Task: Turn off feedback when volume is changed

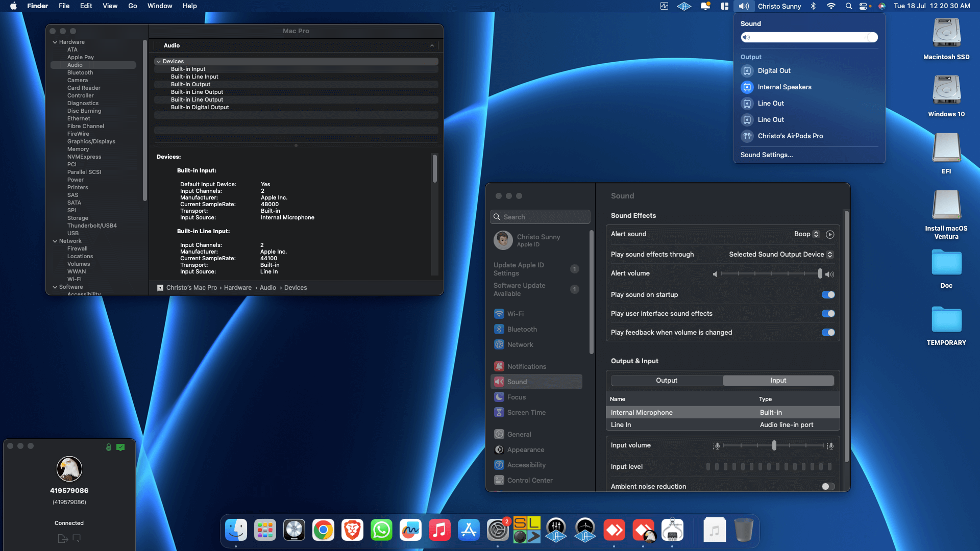Action: click(x=828, y=333)
